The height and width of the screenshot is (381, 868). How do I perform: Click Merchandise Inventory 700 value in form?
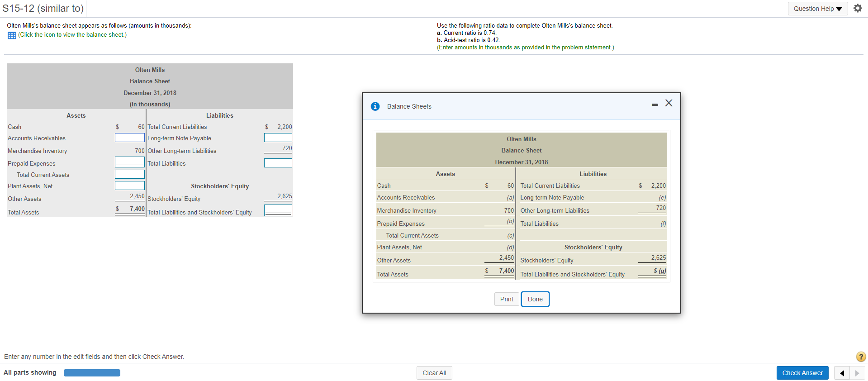coord(140,151)
